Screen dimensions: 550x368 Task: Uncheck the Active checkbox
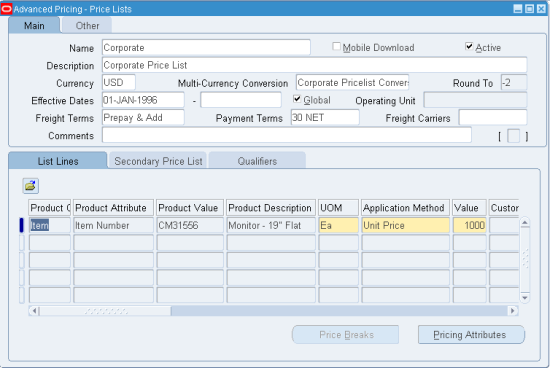click(469, 47)
